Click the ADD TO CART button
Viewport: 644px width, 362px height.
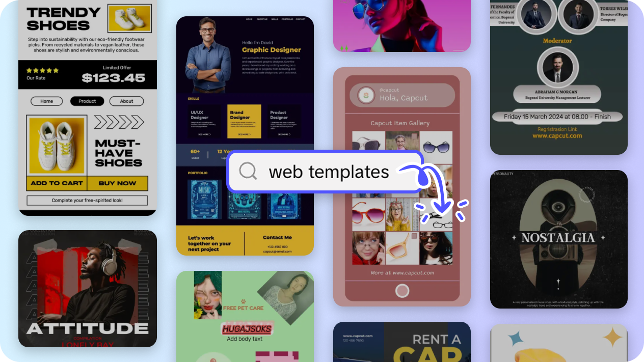(56, 183)
